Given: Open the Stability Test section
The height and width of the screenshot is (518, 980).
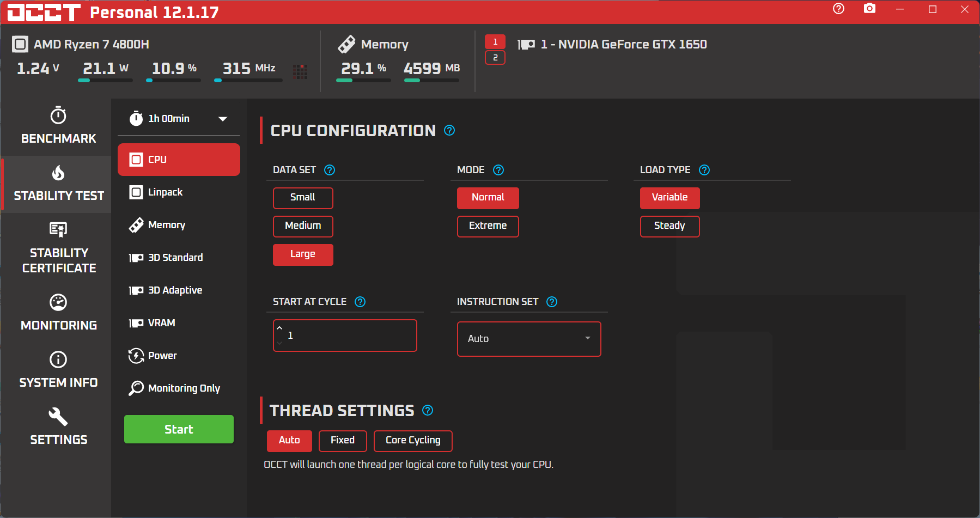Looking at the screenshot, I should point(58,184).
